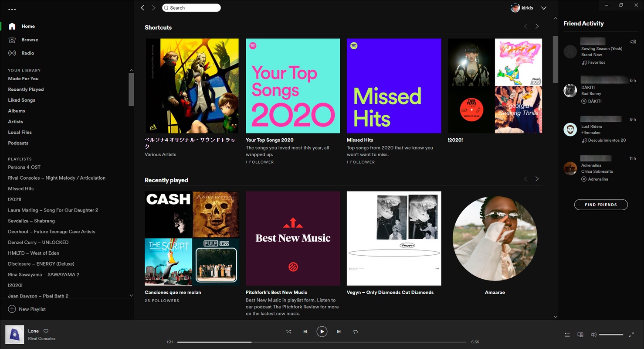This screenshot has width=644, height=349.
Task: Click the plus icon for New Playlist
Action: tap(12, 309)
